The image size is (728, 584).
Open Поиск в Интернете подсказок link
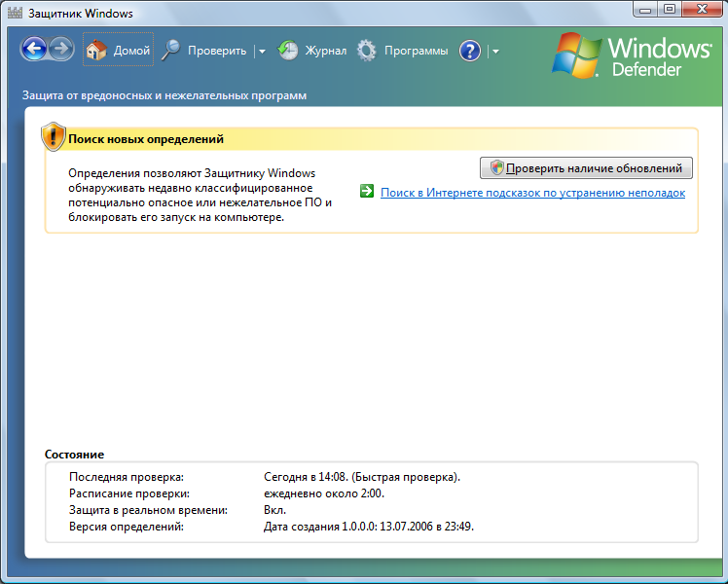point(532,193)
